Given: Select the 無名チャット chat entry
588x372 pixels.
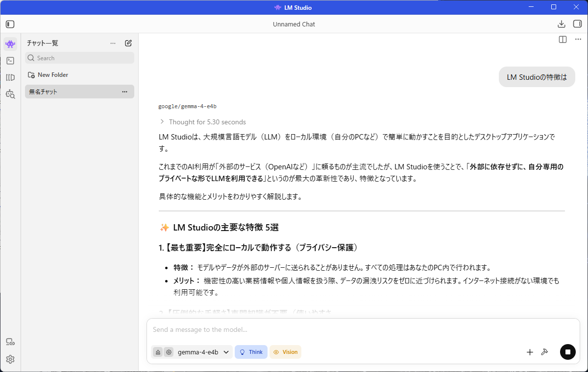Looking at the screenshot, I should tap(79, 92).
